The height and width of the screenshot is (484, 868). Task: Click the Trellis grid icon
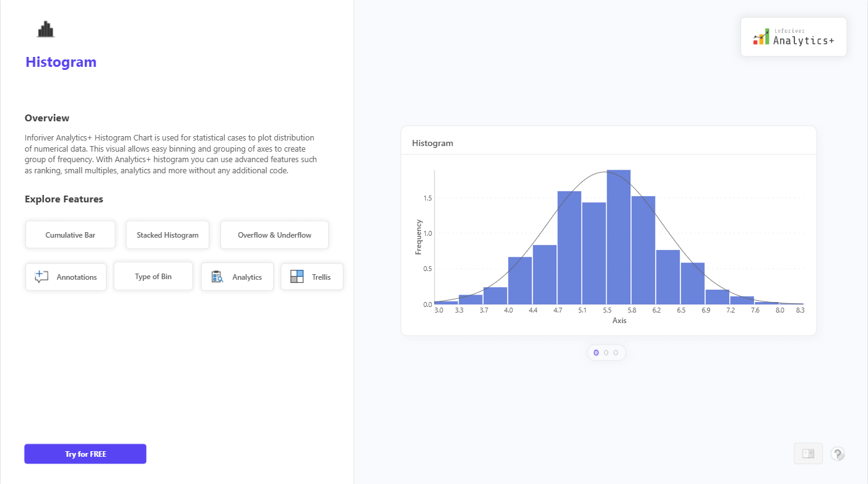coord(297,277)
